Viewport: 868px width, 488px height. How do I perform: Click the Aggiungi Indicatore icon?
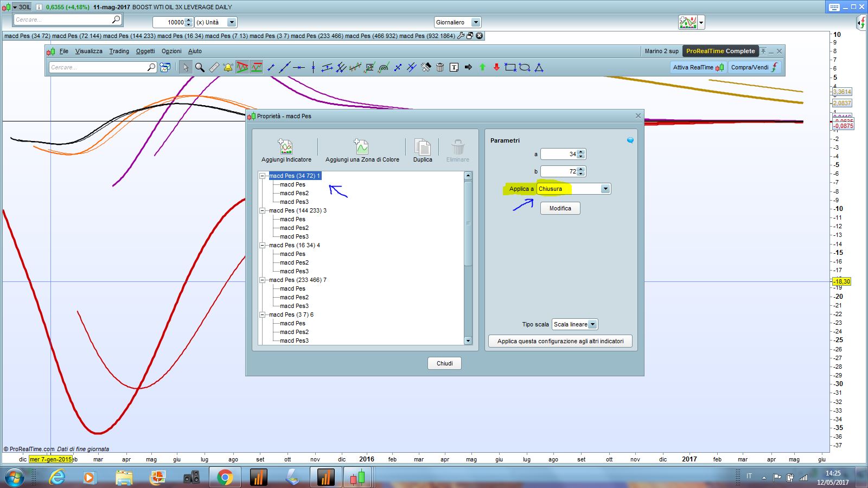pyautogui.click(x=286, y=147)
